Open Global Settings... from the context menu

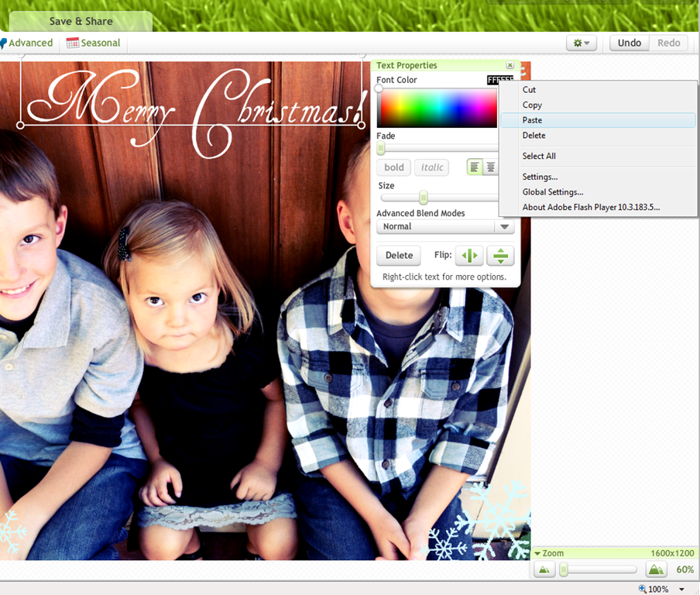tap(598, 192)
